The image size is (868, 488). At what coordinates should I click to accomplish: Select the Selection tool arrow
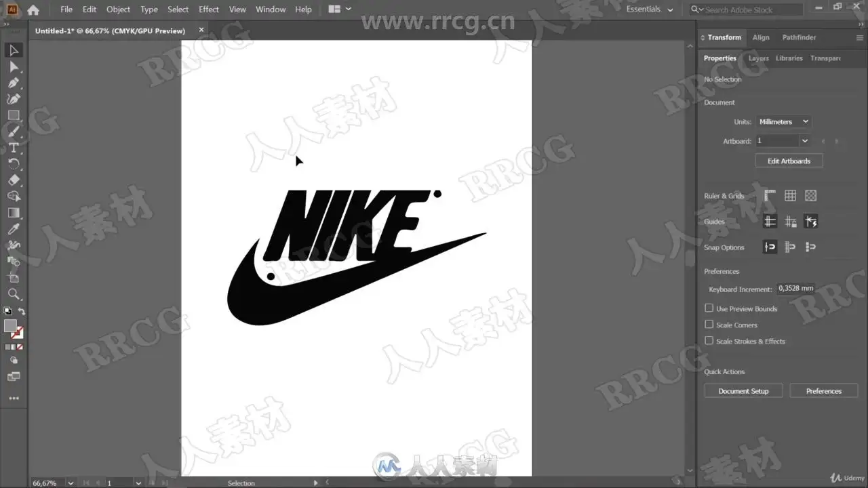pyautogui.click(x=14, y=50)
